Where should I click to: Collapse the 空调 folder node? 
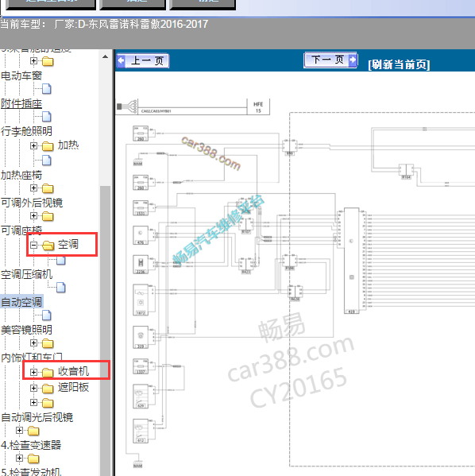[x=33, y=245]
